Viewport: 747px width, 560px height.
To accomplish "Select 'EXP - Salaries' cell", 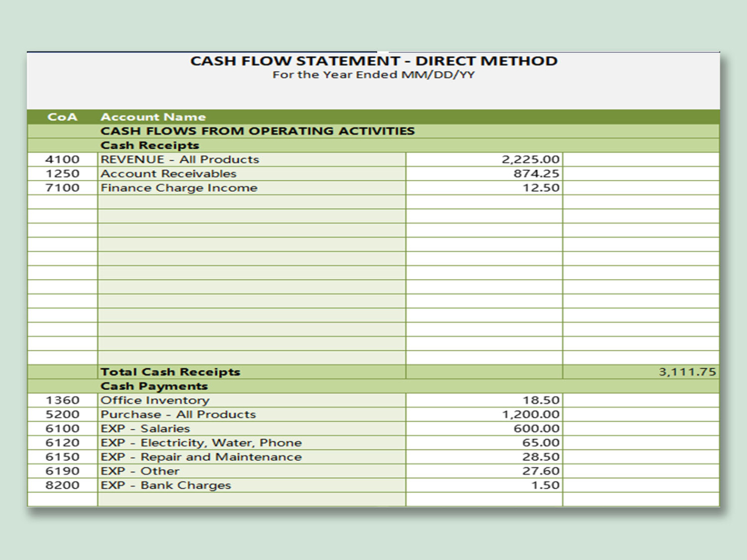I will pyautogui.click(x=252, y=429).
